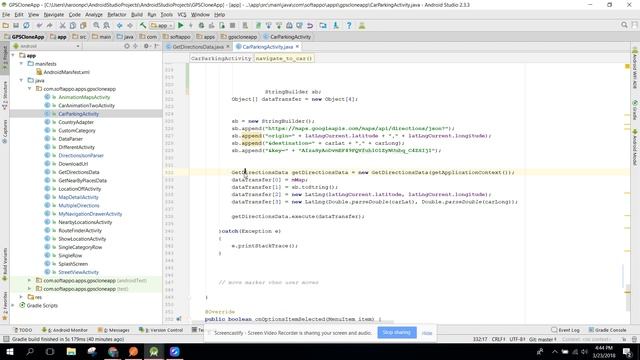This screenshot has height=360, width=640.
Task: Click the Open folder toolbar icon
Action: pos(6,25)
